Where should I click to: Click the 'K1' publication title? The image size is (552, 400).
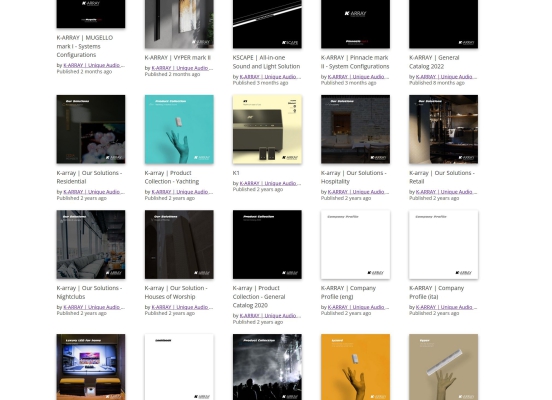coord(236,173)
